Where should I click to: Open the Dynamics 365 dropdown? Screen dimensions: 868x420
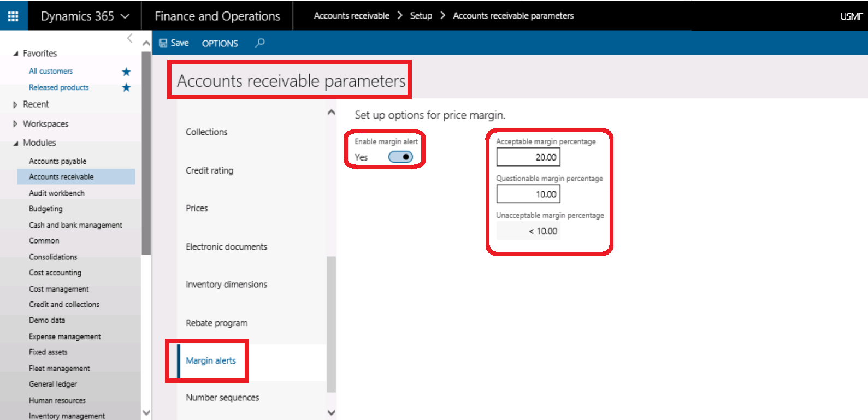click(85, 16)
